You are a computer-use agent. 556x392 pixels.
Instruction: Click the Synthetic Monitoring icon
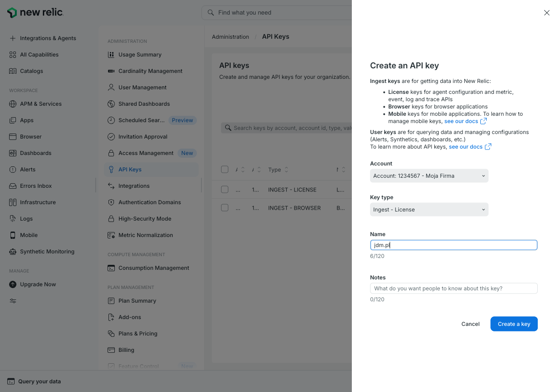pos(13,252)
